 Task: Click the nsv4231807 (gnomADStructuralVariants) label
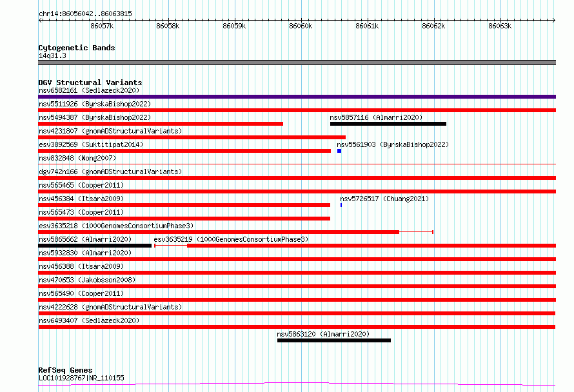tap(110, 131)
